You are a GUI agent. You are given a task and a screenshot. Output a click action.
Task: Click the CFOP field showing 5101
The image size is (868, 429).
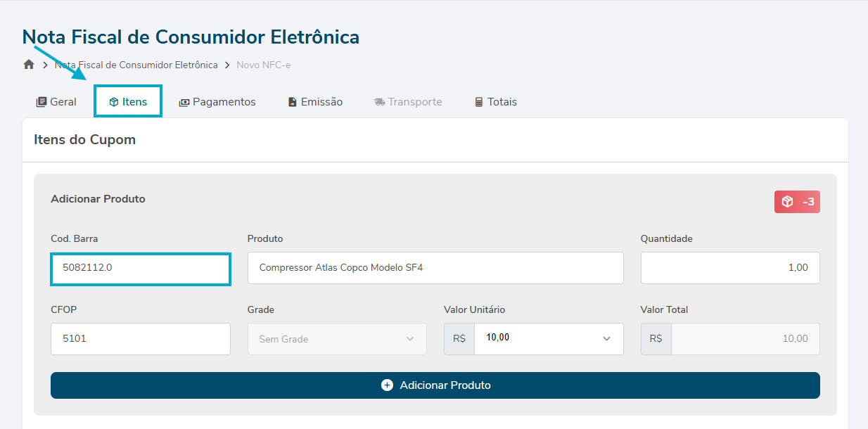(141, 339)
